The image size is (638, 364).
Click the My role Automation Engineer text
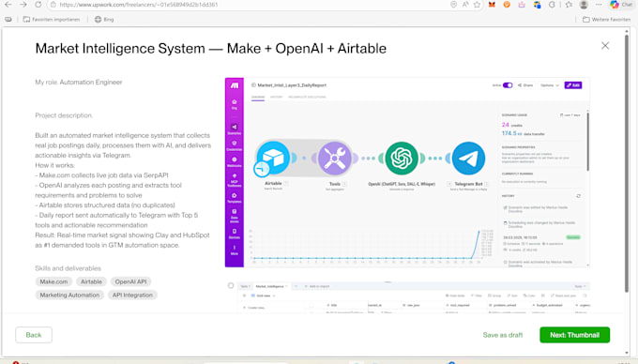point(79,83)
